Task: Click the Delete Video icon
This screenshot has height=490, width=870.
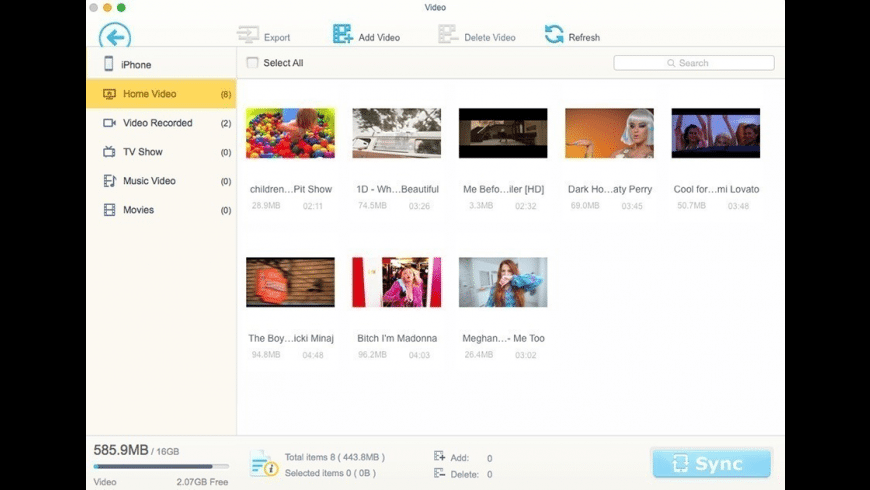Action: click(x=448, y=34)
